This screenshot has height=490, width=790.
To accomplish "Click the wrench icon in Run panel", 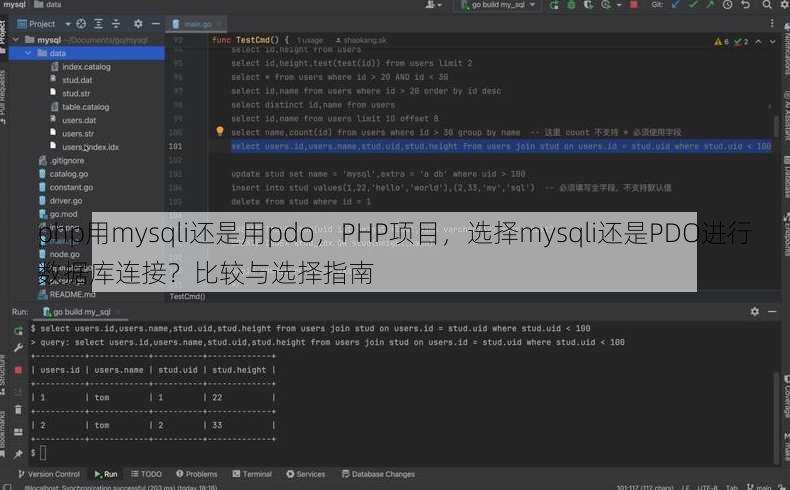I will coord(19,347).
